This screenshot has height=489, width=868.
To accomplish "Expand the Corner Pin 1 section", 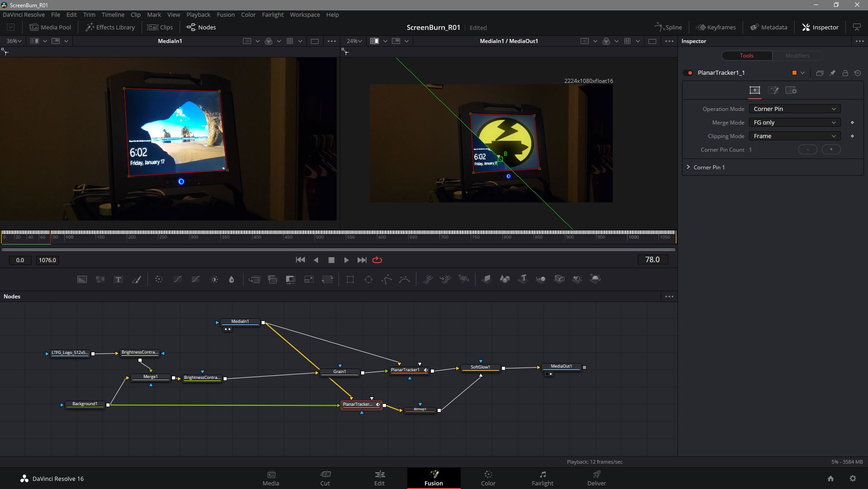I will 688,167.
